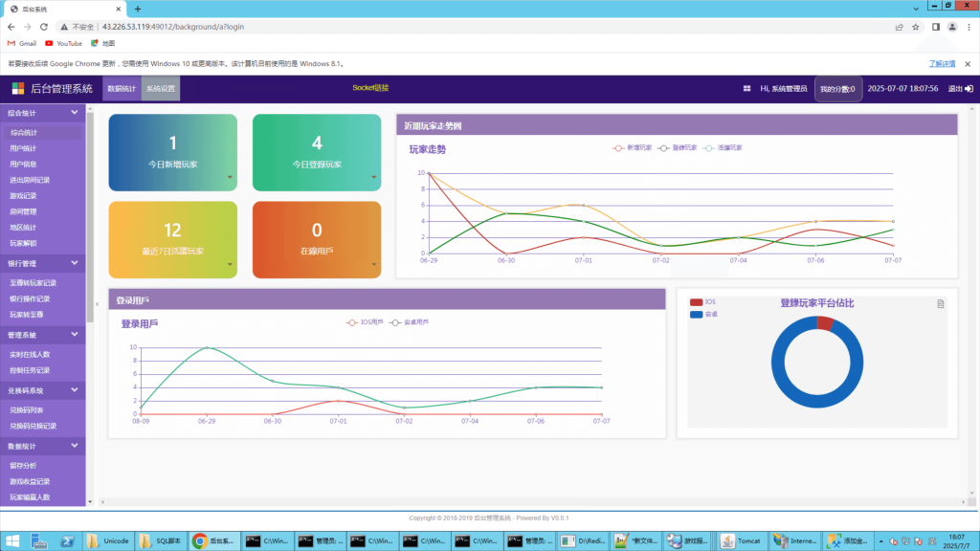Toggle 新增玩家 series in the 玩家走勢 legend

(x=633, y=148)
